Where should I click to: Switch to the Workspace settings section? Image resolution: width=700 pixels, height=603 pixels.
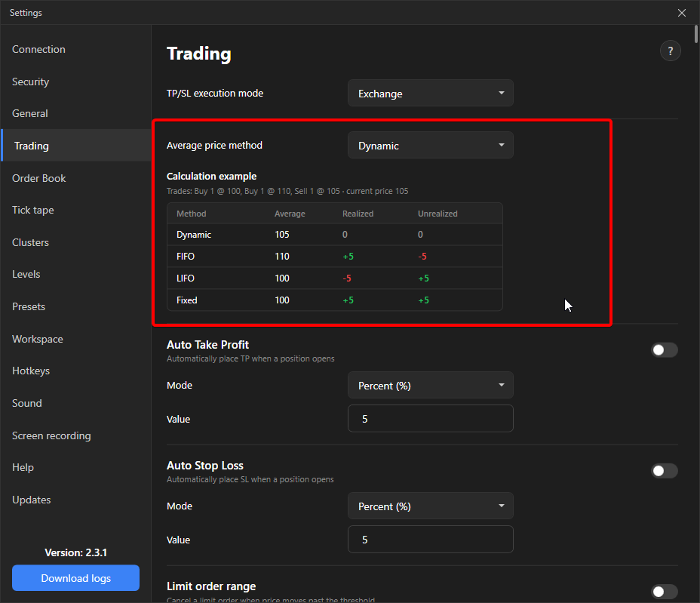76,339
